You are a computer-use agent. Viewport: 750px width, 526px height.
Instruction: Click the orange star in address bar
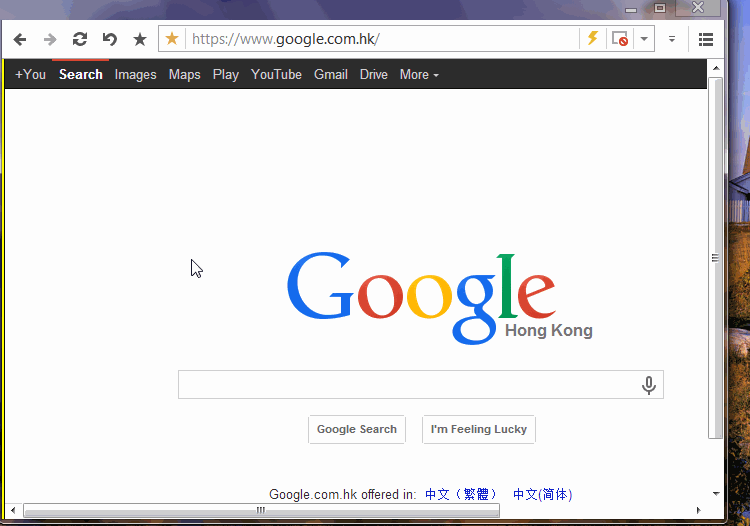point(172,38)
